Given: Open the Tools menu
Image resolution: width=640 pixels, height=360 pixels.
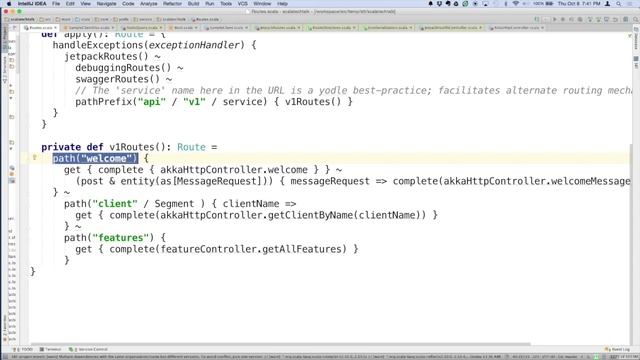Looking at the screenshot, I should point(226,4).
